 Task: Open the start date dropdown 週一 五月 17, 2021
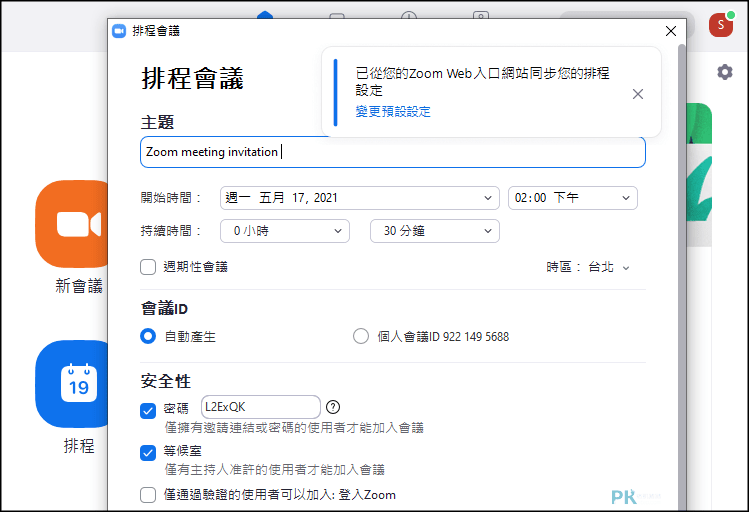(360, 198)
